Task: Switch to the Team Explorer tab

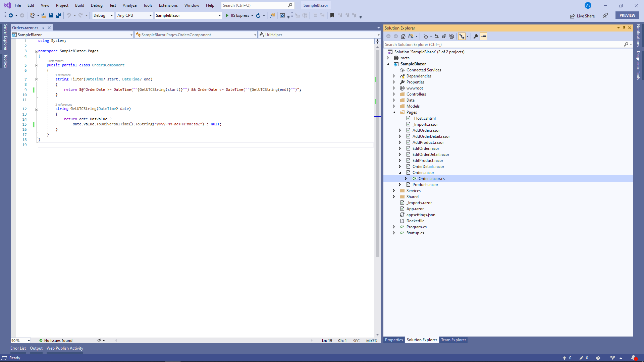Action: pos(453,340)
